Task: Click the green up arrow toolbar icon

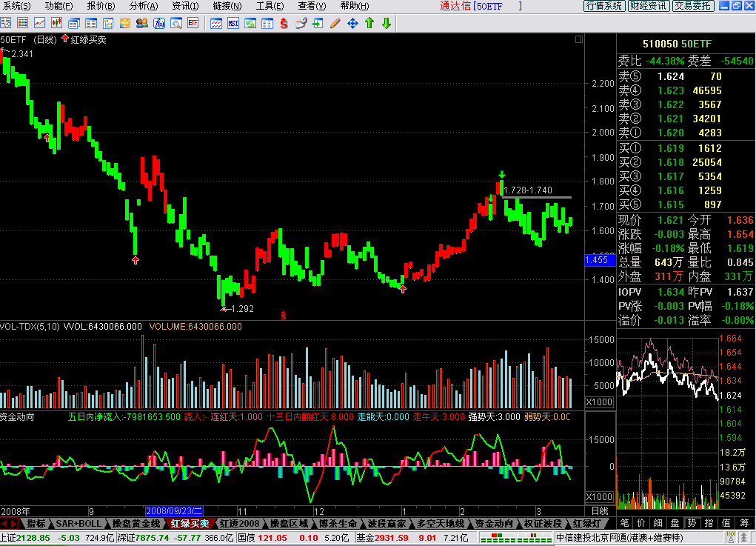Action: click(x=369, y=23)
